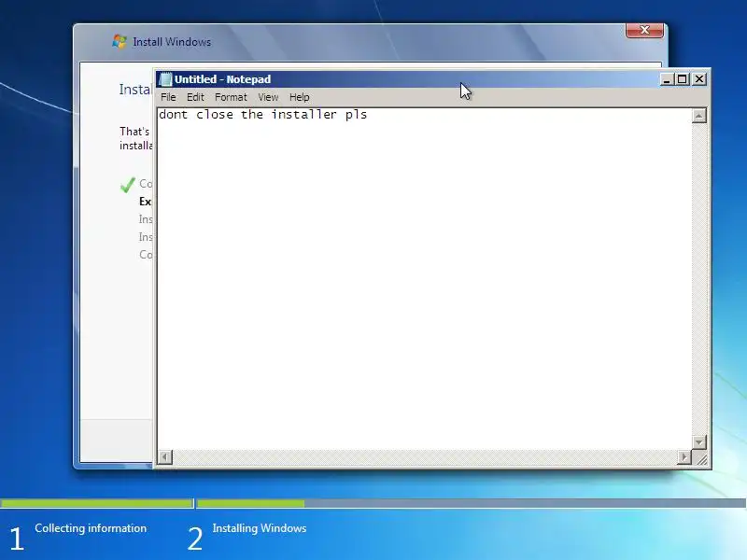
Task: Click the Notepad icon in title bar
Action: (165, 79)
